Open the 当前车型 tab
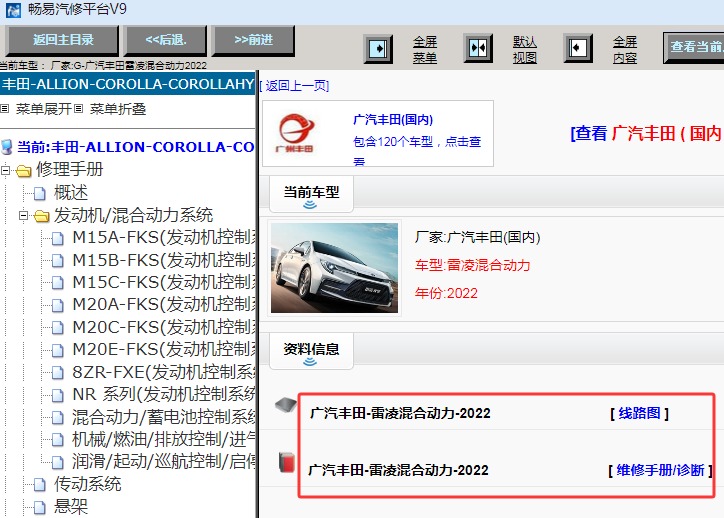This screenshot has height=518, width=724. 311,194
